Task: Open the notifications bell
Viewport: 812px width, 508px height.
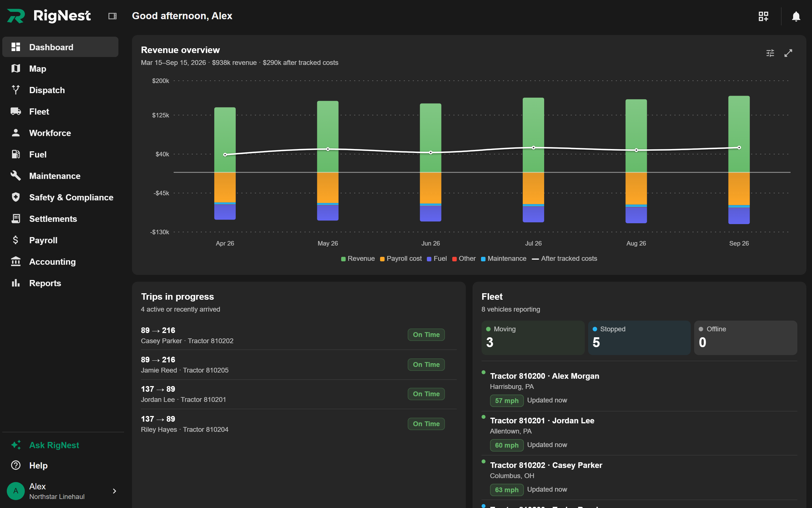Action: point(796,16)
